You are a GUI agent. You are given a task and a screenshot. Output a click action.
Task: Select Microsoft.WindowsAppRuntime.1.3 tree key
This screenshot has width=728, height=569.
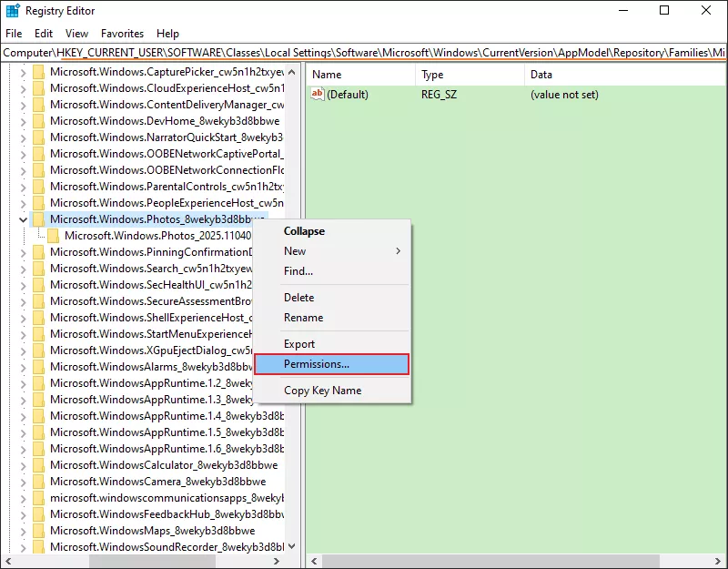coord(151,400)
